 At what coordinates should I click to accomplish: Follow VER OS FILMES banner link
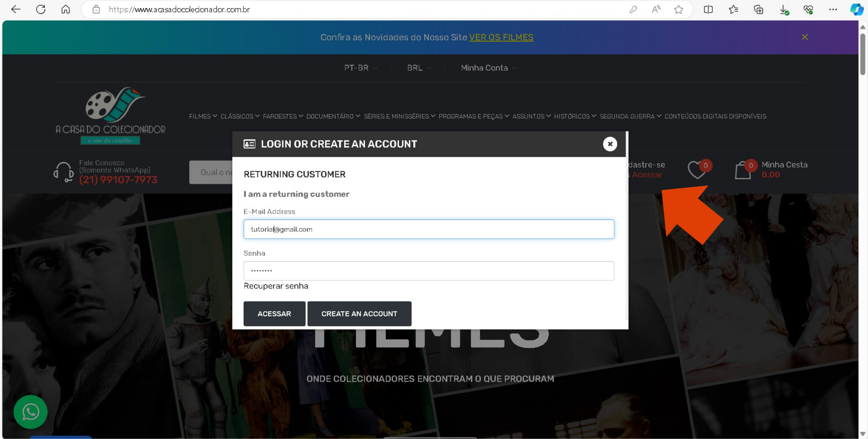click(x=501, y=37)
